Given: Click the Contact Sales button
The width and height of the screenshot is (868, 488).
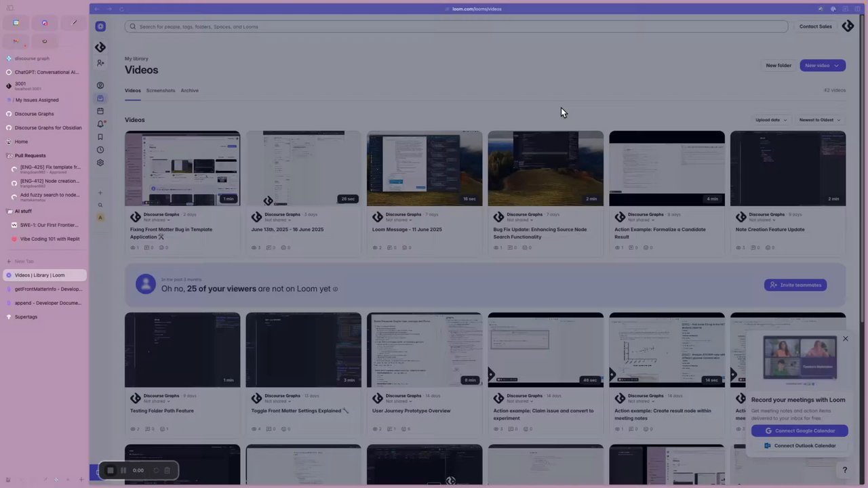Looking at the screenshot, I should click(x=816, y=26).
